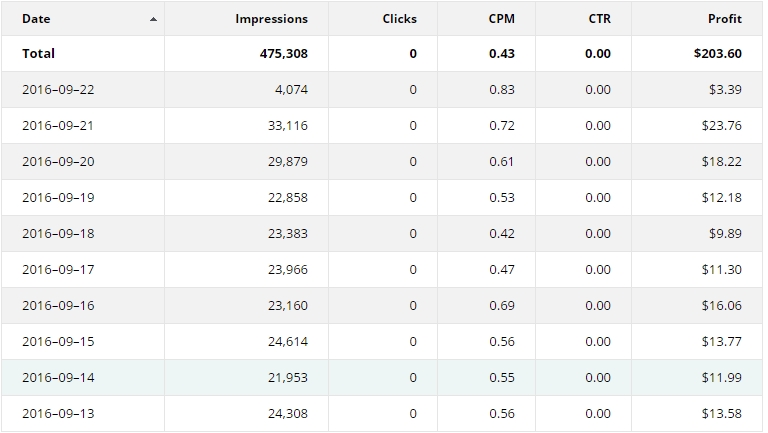The width and height of the screenshot is (768, 433).
Task: Sort table by Date column header
Action: click(36, 19)
